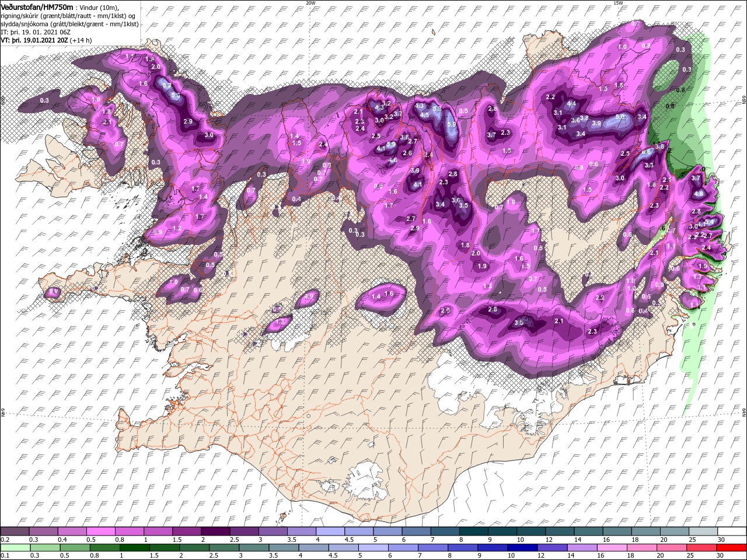Image resolution: width=747 pixels, height=560 pixels.
Task: Select bottom-row legend swatch between 10 and 12
Action: tap(523, 548)
